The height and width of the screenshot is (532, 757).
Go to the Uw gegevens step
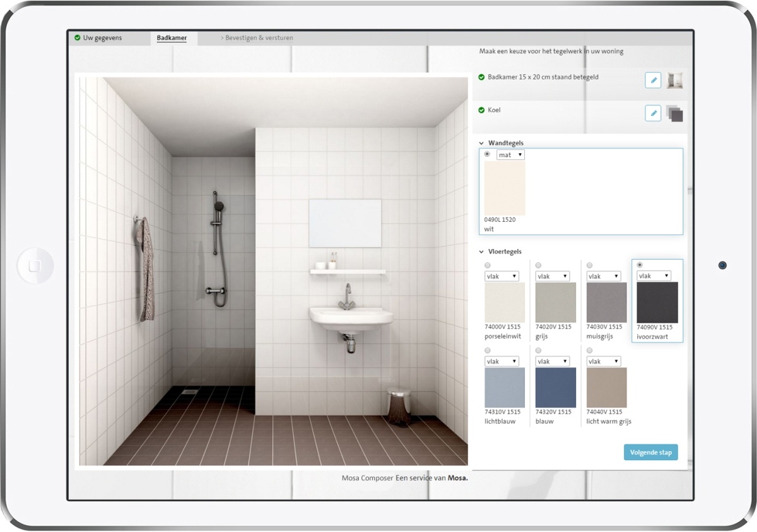click(x=102, y=38)
